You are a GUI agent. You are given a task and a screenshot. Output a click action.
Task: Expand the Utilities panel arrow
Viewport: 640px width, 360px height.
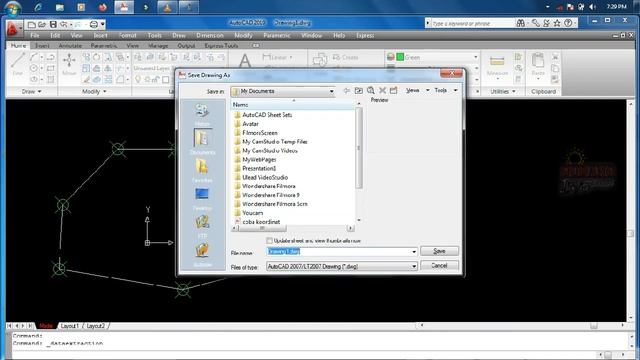pyautogui.click(x=513, y=91)
